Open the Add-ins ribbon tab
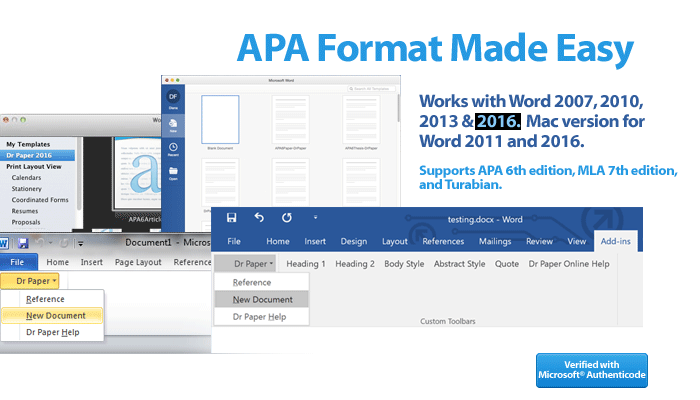Image resolution: width=700 pixels, height=400 pixels. [616, 241]
